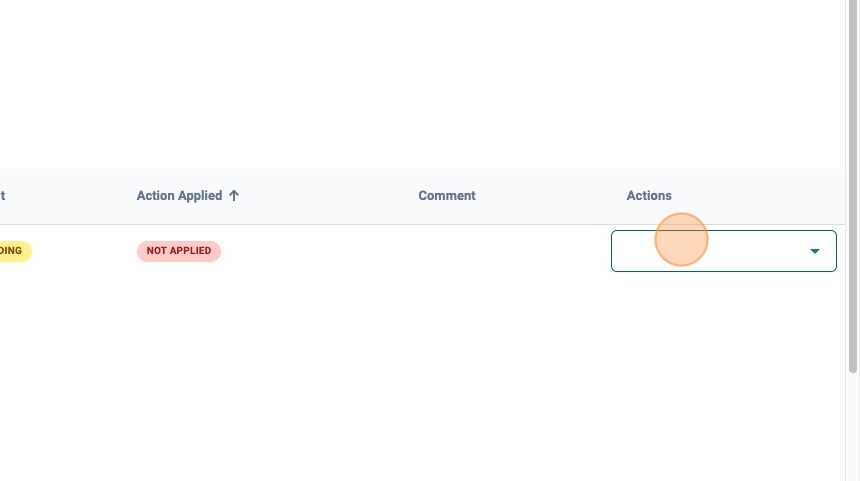The width and height of the screenshot is (860, 481).
Task: Sort by Action Applied column header
Action: pos(179,196)
